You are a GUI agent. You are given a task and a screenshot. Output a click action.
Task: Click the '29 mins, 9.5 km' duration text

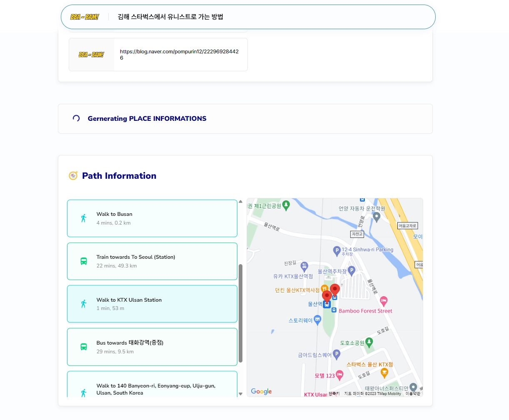(x=115, y=352)
